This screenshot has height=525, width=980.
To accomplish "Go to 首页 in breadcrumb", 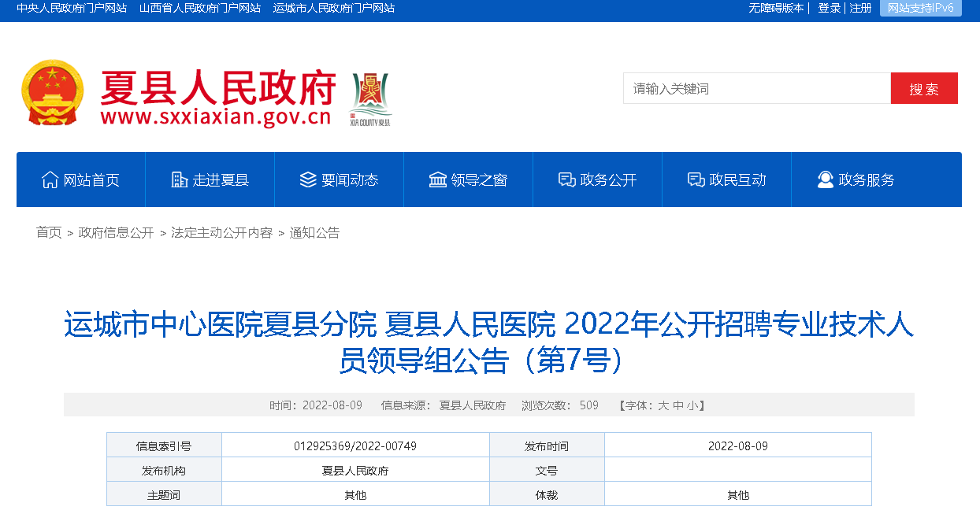I will click(49, 232).
